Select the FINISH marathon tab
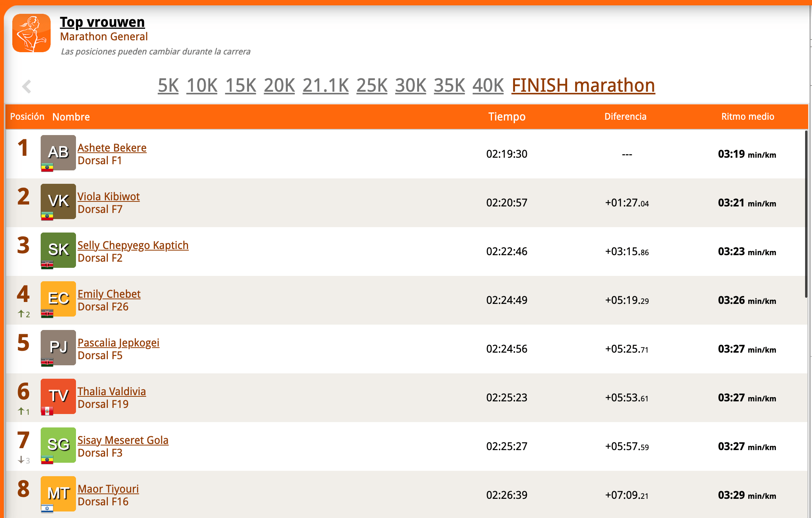812x518 pixels. click(583, 86)
